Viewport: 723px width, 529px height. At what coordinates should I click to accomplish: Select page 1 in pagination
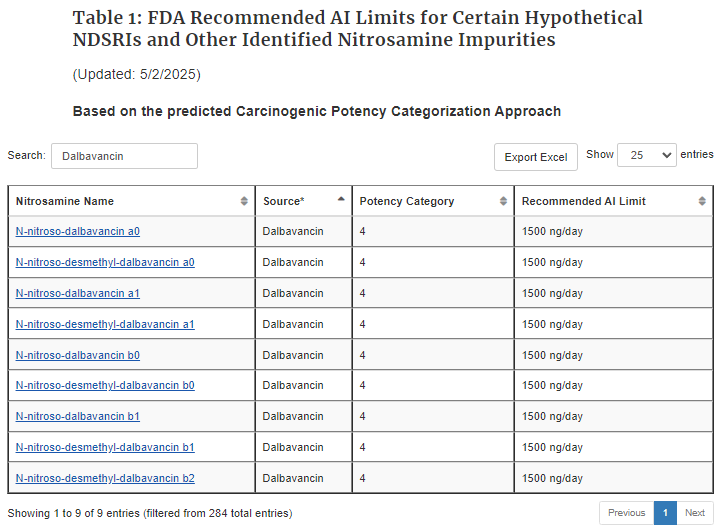665,513
